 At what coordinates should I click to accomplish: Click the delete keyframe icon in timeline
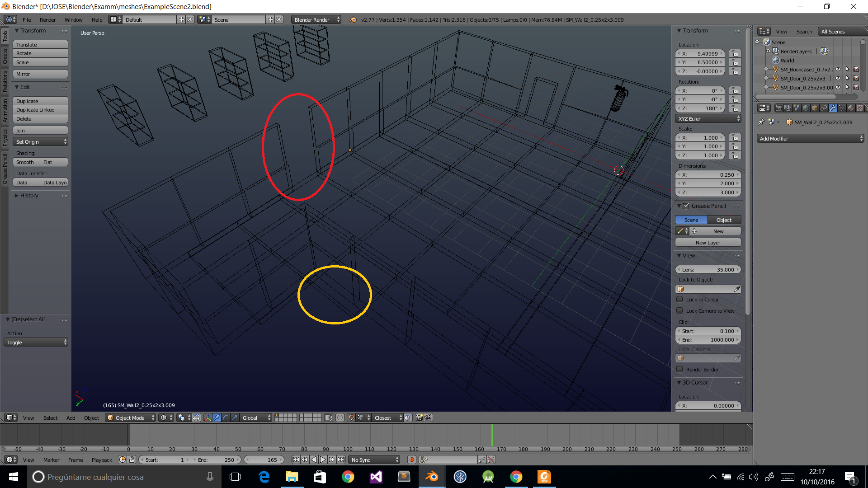(x=491, y=460)
